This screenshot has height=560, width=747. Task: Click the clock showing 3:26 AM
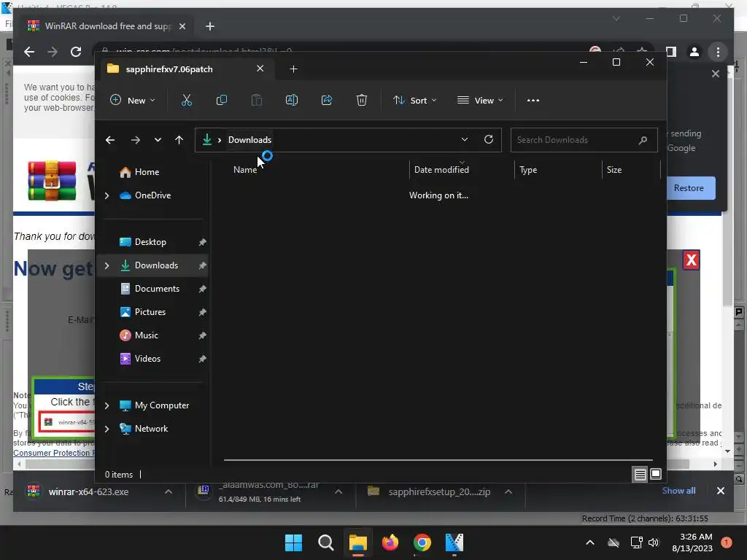pyautogui.click(x=696, y=537)
